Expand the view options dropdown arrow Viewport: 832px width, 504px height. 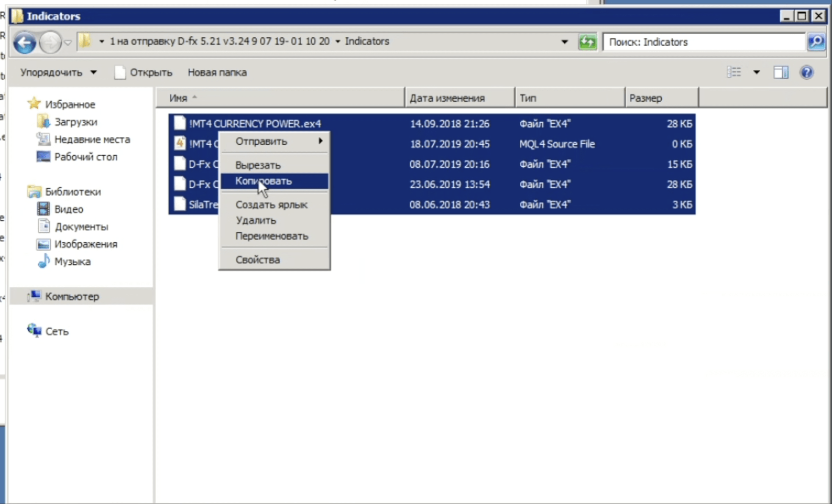(x=756, y=72)
